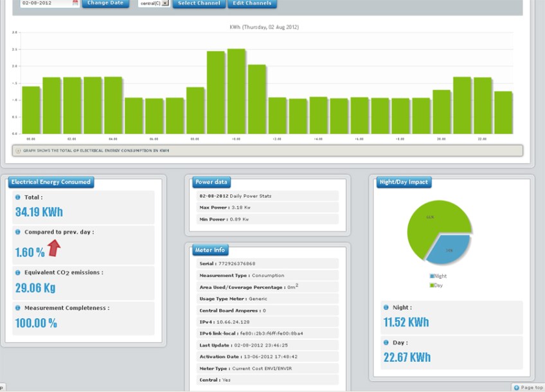Image resolution: width=545 pixels, height=392 pixels.
Task: Click the Night legend color swatch
Action: point(431,276)
